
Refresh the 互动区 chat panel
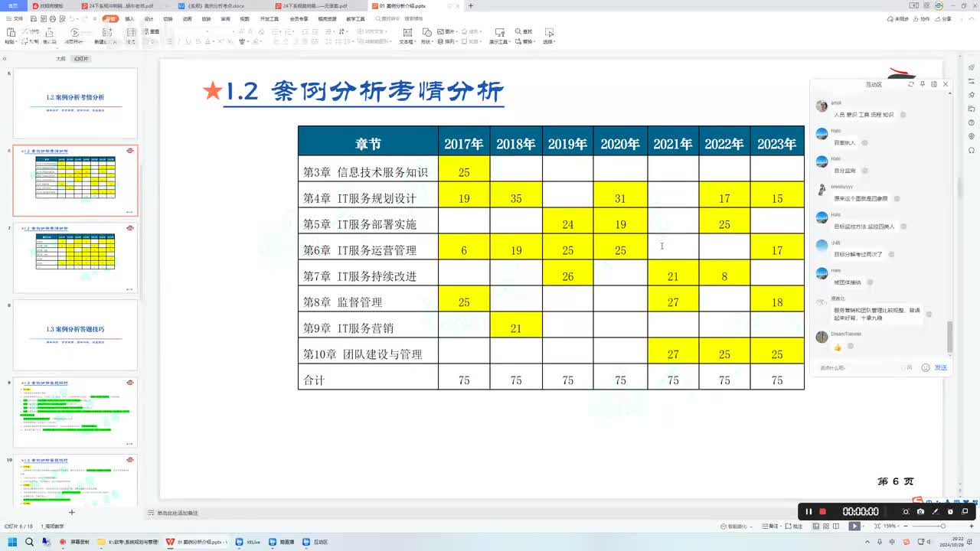click(x=911, y=84)
